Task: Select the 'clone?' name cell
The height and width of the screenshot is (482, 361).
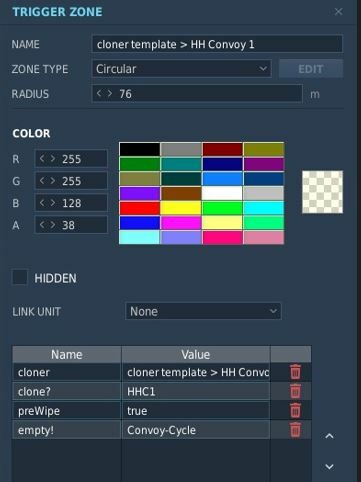Action: (67, 391)
